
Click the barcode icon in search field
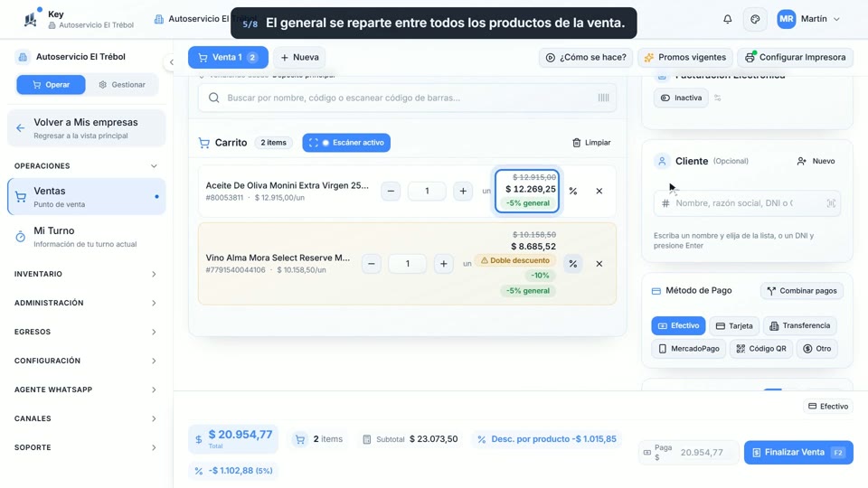(603, 98)
